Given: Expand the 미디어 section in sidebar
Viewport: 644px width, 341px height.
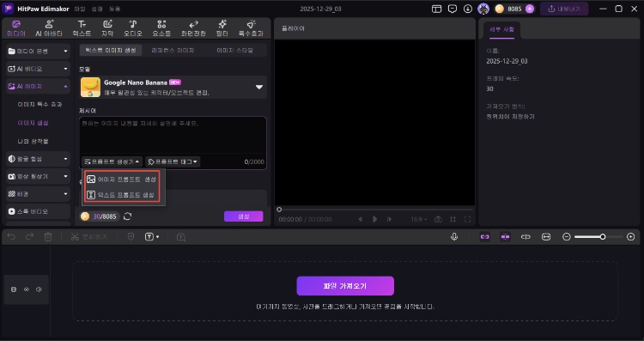Looking at the screenshot, I should click(x=38, y=52).
